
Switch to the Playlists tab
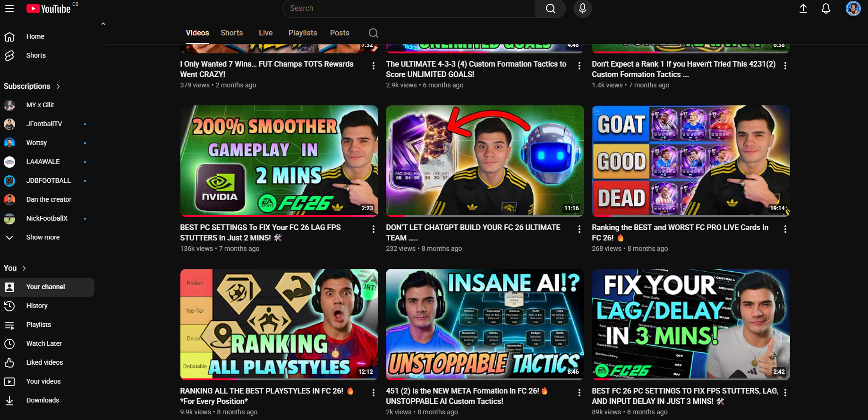tap(303, 33)
